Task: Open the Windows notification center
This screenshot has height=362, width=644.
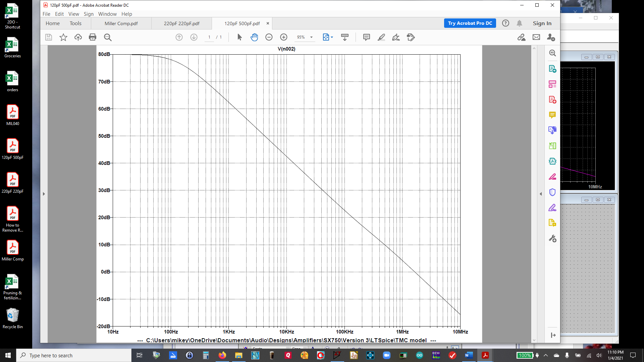Action: [633, 355]
